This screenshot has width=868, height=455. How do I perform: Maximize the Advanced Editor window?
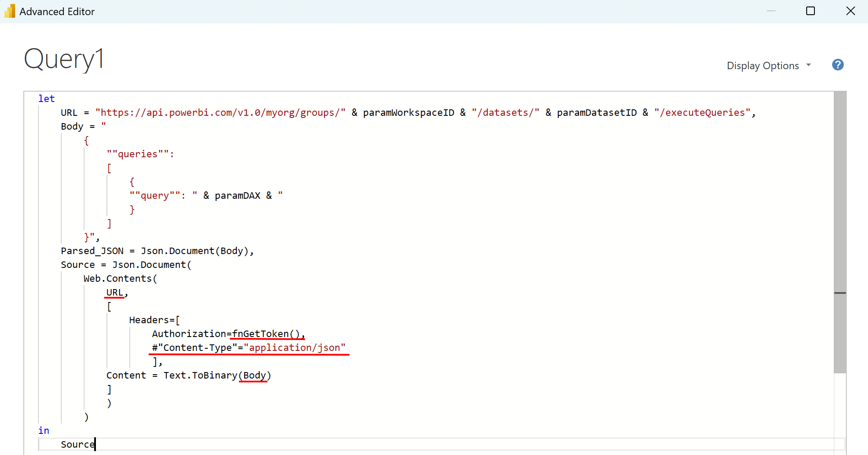810,11
